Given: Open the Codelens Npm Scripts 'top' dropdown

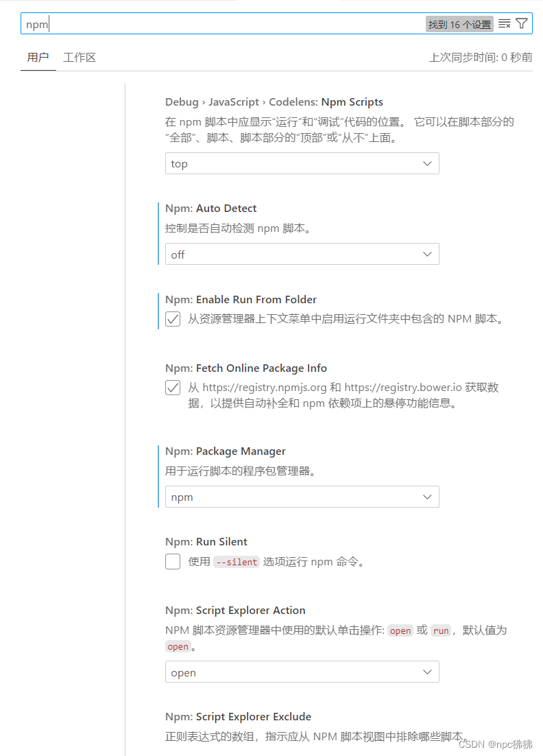Looking at the screenshot, I should [x=302, y=163].
